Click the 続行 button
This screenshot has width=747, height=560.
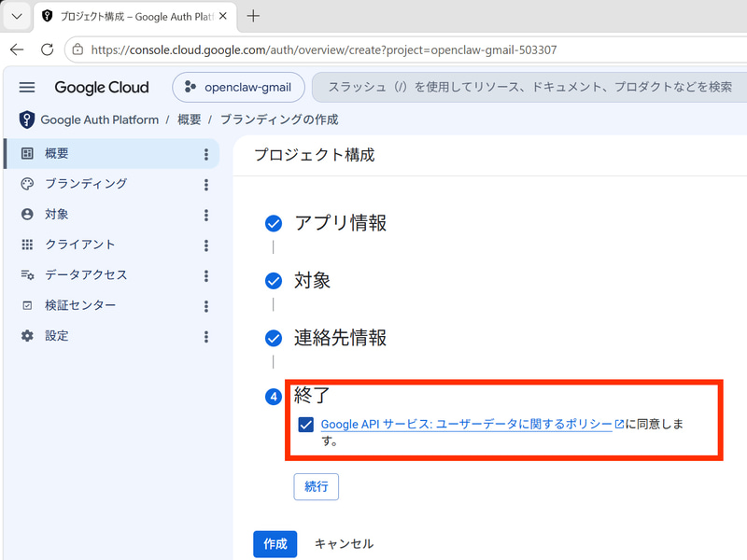click(317, 486)
